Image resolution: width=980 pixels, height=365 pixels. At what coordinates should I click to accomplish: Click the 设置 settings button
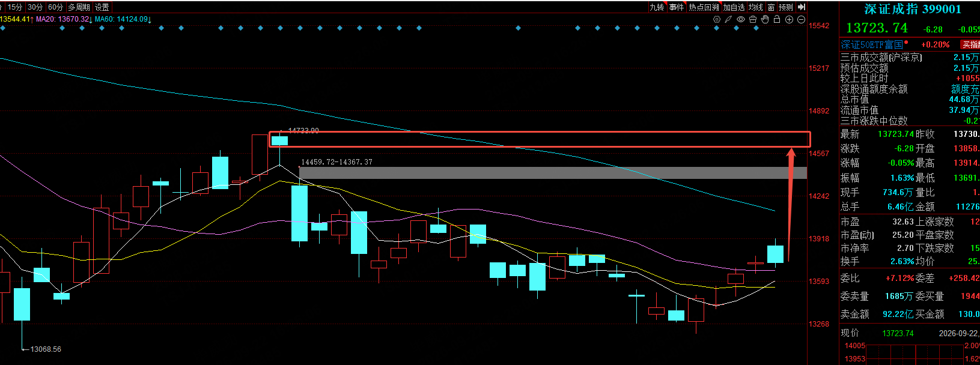(102, 7)
